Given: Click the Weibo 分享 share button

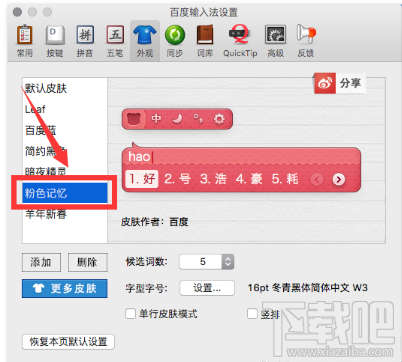Looking at the screenshot, I should click(340, 83).
